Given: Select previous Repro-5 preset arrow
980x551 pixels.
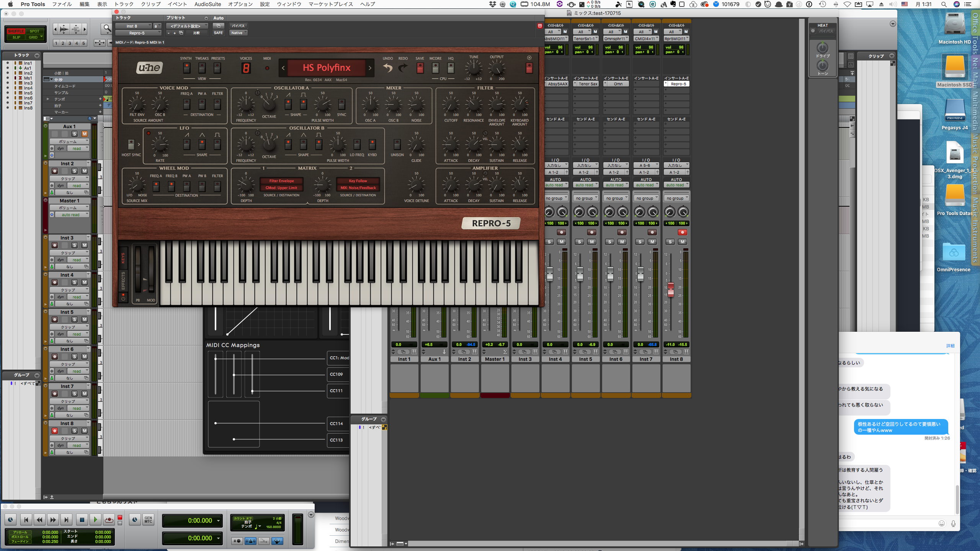Looking at the screenshot, I should coord(283,68).
